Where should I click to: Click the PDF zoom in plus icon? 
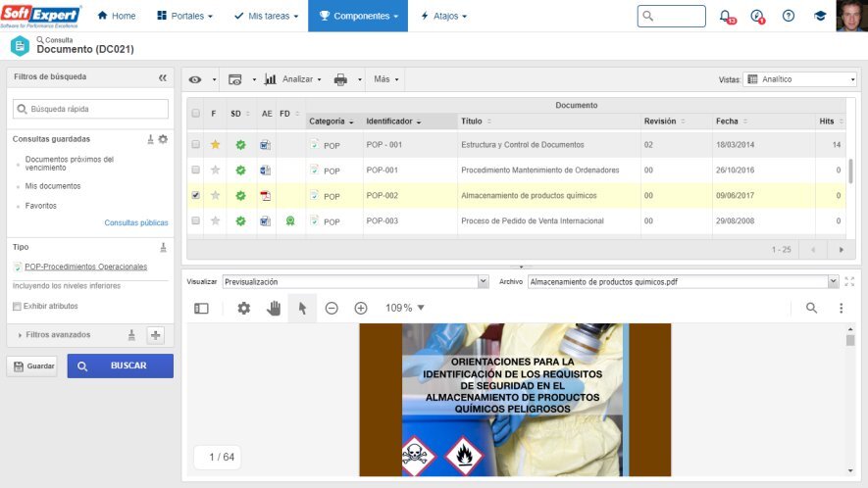pos(361,308)
